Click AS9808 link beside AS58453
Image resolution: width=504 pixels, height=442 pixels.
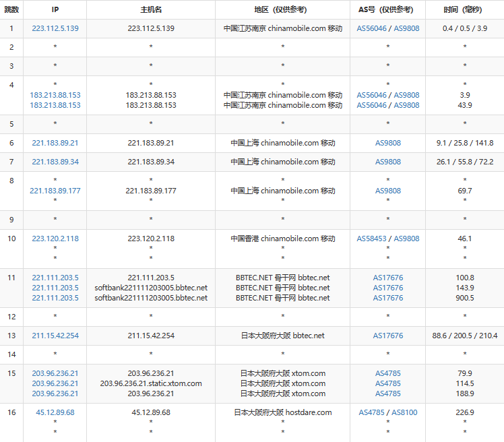[x=406, y=239]
